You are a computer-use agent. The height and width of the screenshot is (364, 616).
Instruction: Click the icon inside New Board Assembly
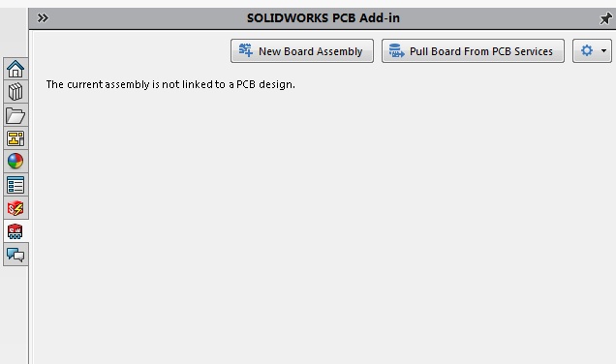(x=246, y=50)
